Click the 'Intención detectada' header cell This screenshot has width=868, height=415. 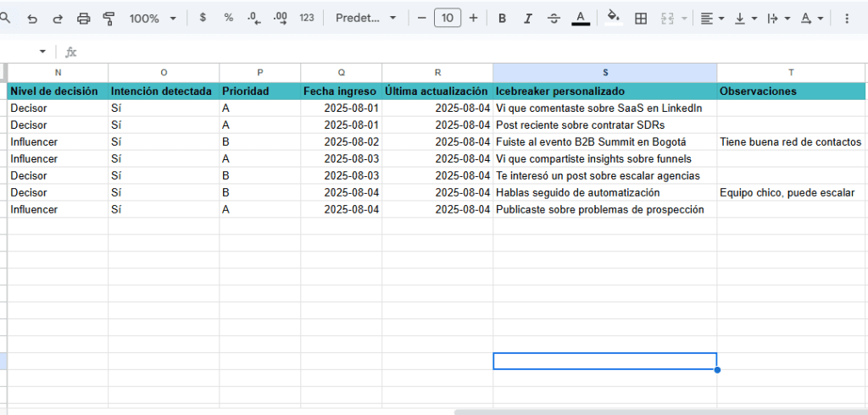click(164, 91)
